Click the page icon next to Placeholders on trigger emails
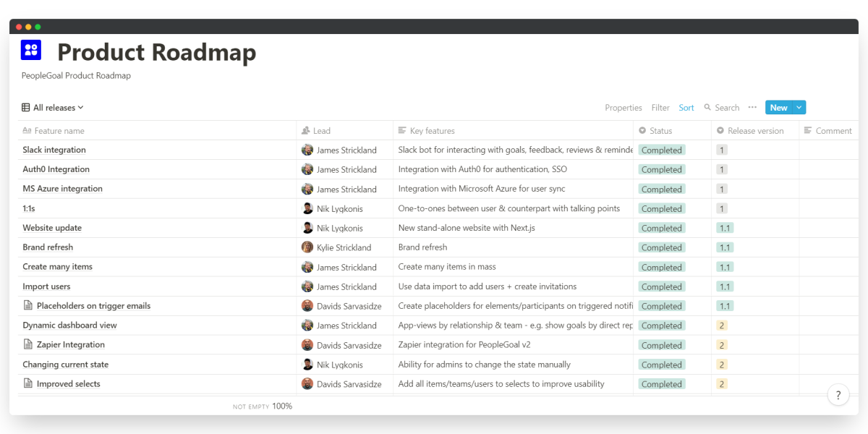 point(27,305)
